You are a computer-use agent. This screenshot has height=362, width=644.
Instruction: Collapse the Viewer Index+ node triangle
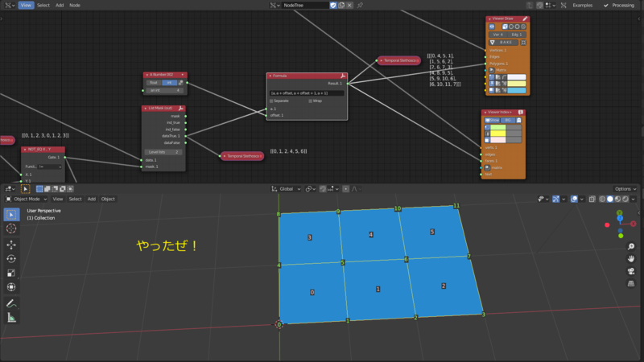click(485, 112)
